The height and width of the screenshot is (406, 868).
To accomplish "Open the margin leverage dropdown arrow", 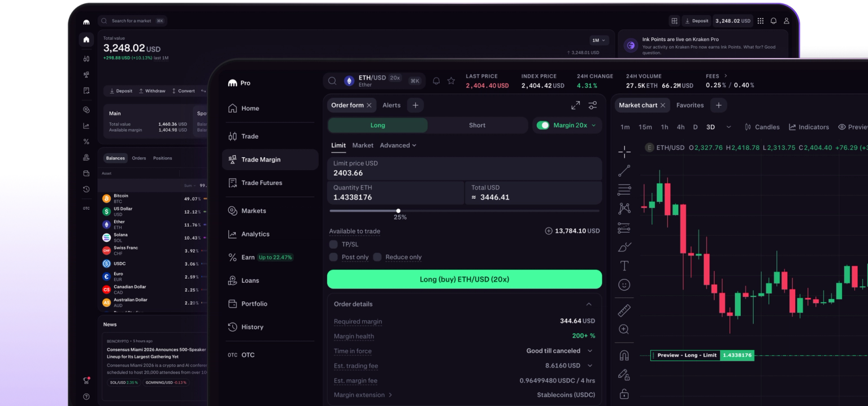I will tap(593, 126).
